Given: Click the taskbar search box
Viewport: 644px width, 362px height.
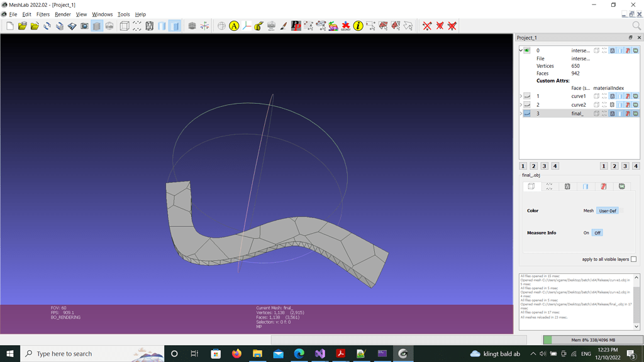Looking at the screenshot, I should [92, 353].
